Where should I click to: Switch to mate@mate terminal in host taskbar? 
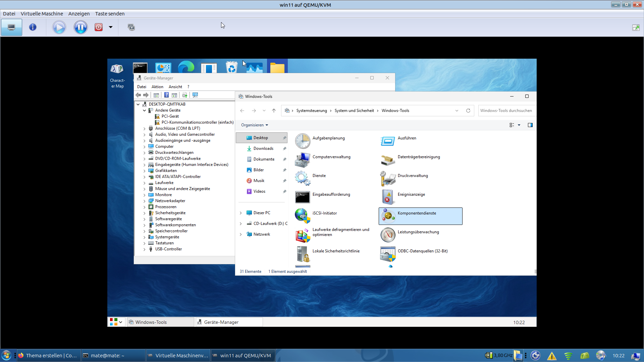[x=113, y=356]
